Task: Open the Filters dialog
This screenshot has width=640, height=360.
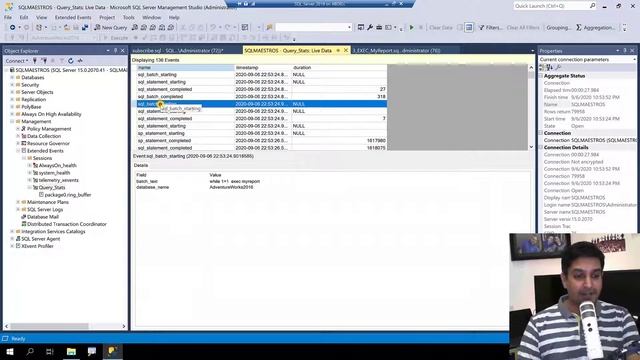Action: (490, 27)
